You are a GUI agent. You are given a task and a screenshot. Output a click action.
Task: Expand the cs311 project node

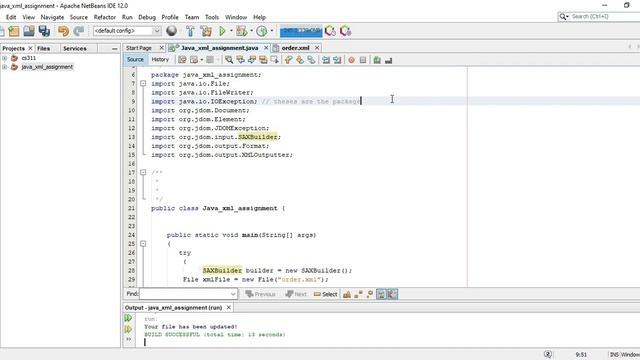click(x=4, y=58)
